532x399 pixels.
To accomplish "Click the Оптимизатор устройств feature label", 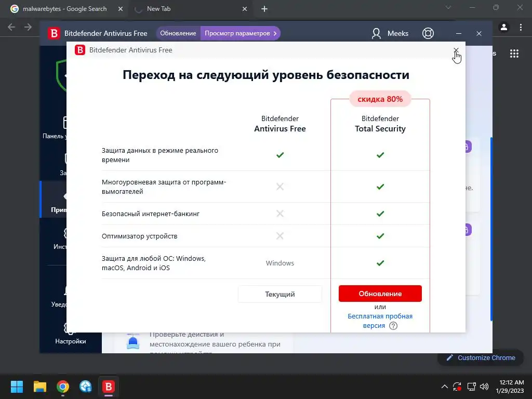I will tap(139, 236).
